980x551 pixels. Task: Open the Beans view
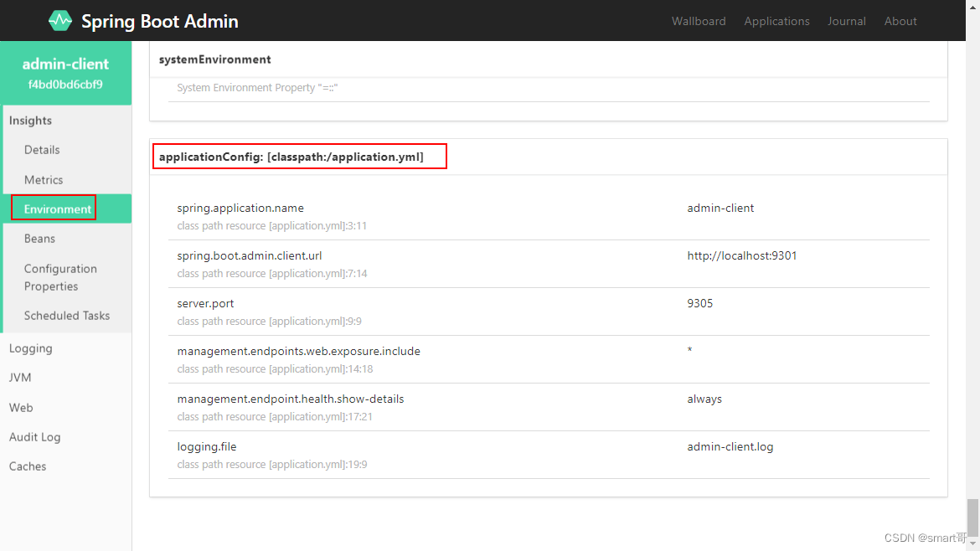pos(39,238)
